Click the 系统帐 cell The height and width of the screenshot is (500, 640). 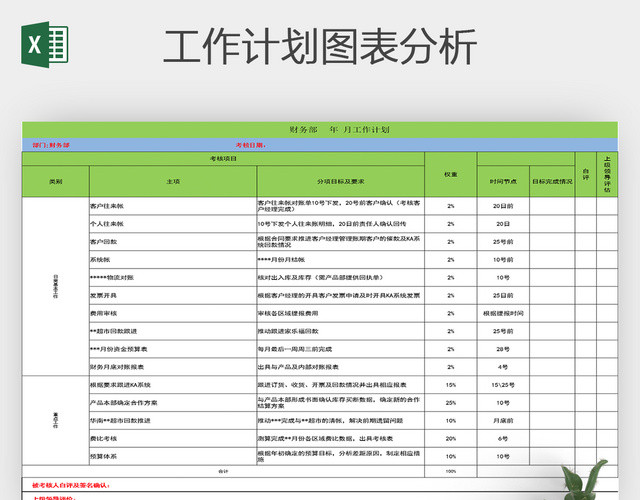coord(173,260)
